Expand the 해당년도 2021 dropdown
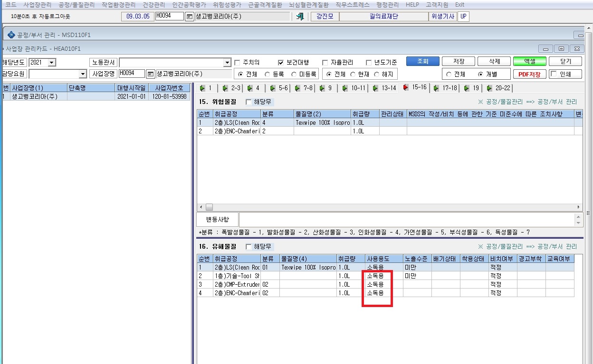Screen dimensions: 593x364 [x=52, y=63]
